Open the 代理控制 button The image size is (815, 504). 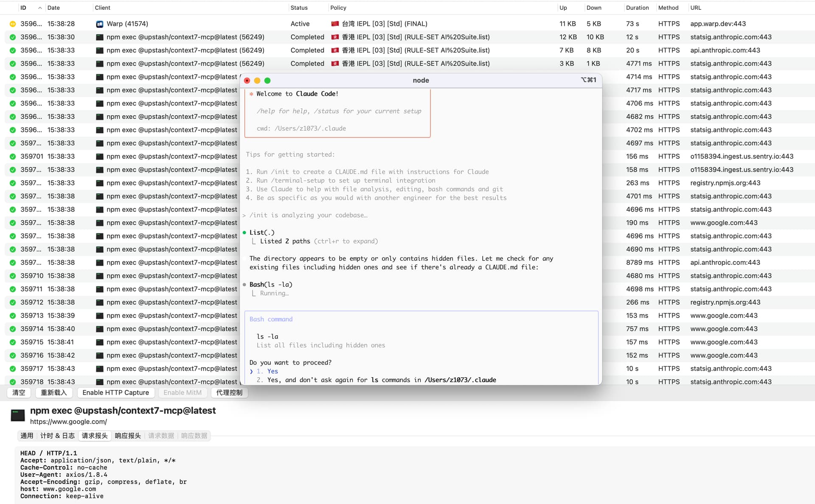coord(229,393)
